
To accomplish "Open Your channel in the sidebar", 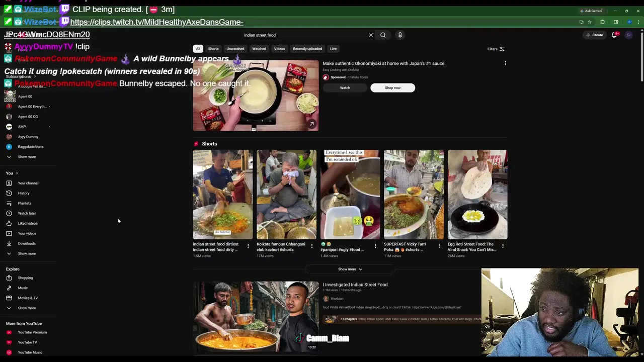I will 28,183.
